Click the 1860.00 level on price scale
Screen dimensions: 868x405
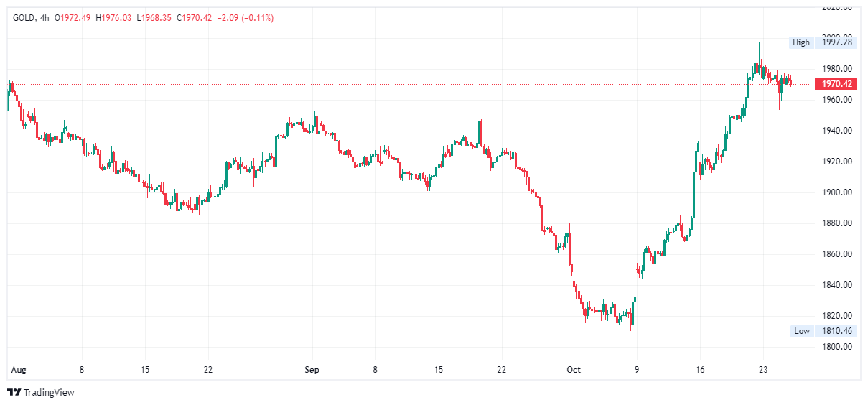click(837, 254)
